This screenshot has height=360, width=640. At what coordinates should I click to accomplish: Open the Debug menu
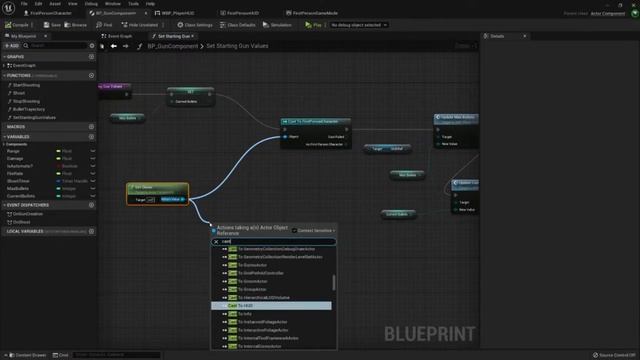tap(91, 4)
